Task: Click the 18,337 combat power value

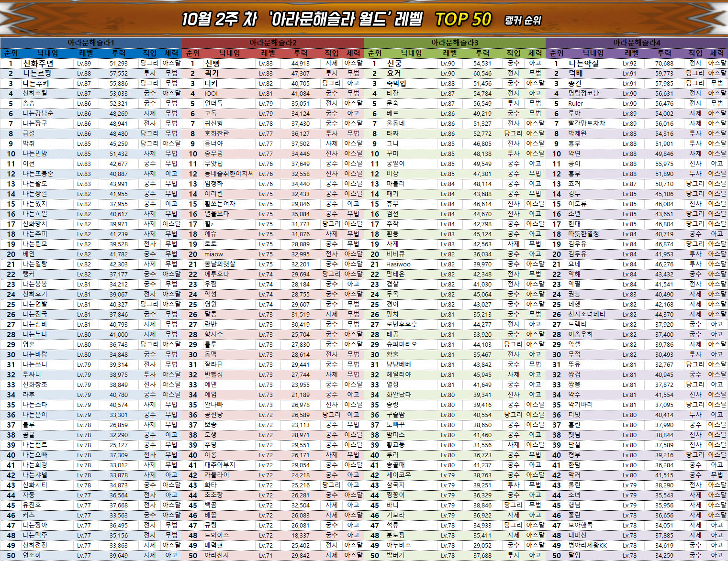Action: (300, 535)
